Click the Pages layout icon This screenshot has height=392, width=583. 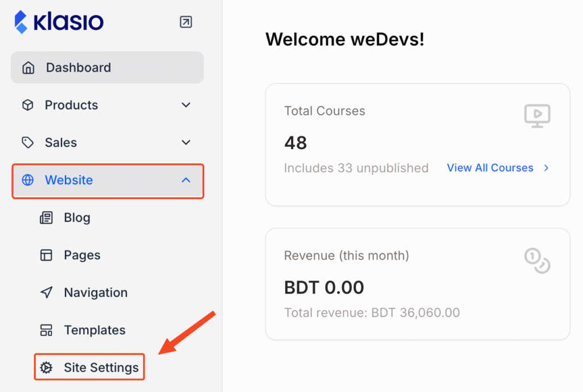pos(46,255)
